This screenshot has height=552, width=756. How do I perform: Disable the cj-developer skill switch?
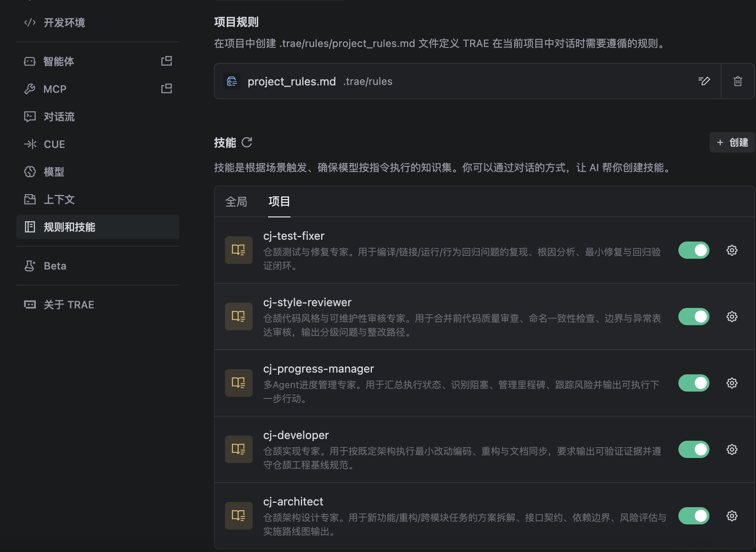694,449
